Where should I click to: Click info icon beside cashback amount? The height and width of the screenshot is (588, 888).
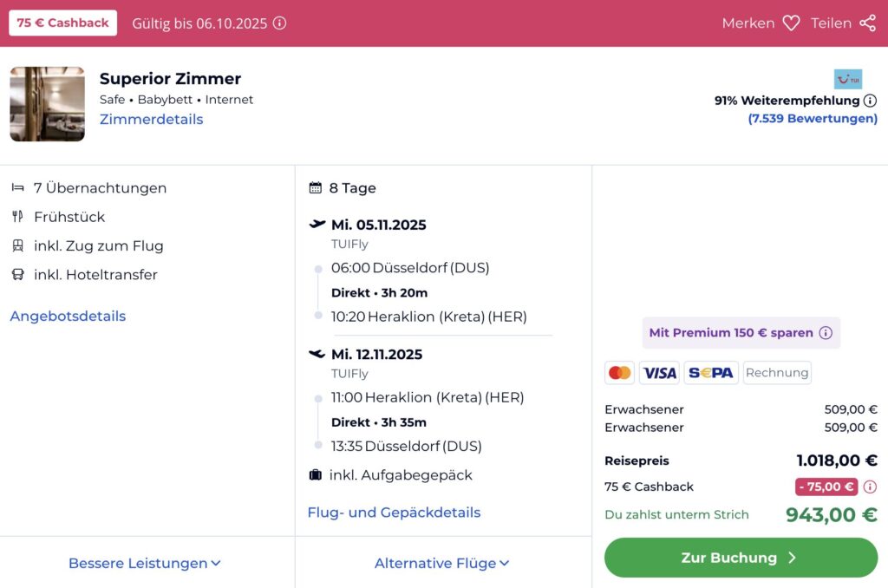(870, 487)
